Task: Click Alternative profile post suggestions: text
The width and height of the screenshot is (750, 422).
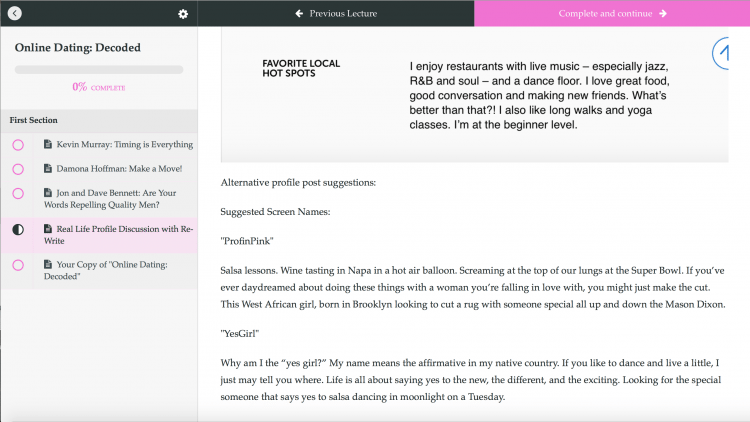Action: pyautogui.click(x=298, y=183)
